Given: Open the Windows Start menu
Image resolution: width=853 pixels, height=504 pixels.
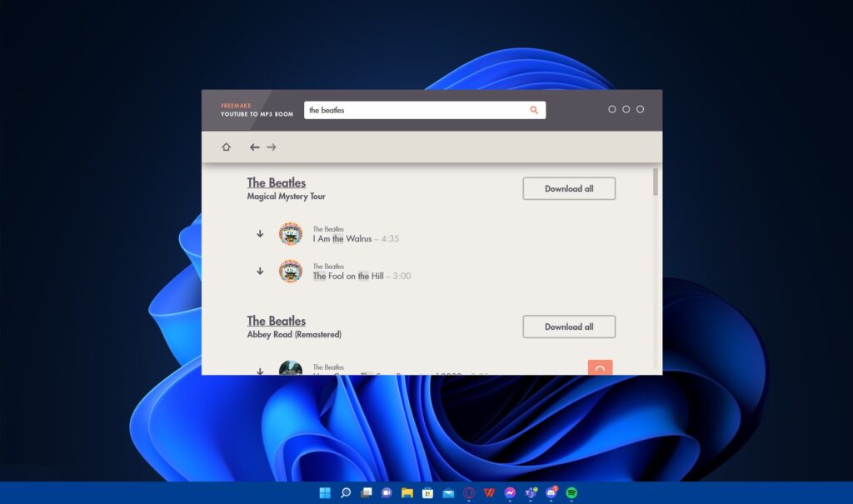Looking at the screenshot, I should pyautogui.click(x=325, y=492).
